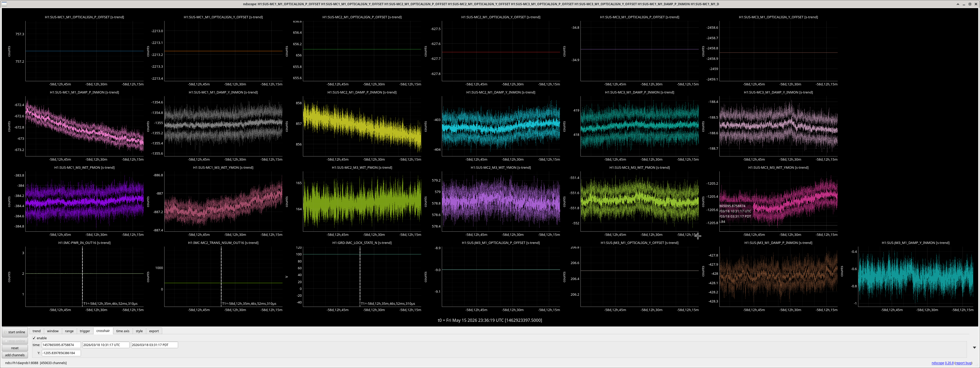Open the trigger tab
Viewport: 980px width, 368px height.
click(x=85, y=331)
